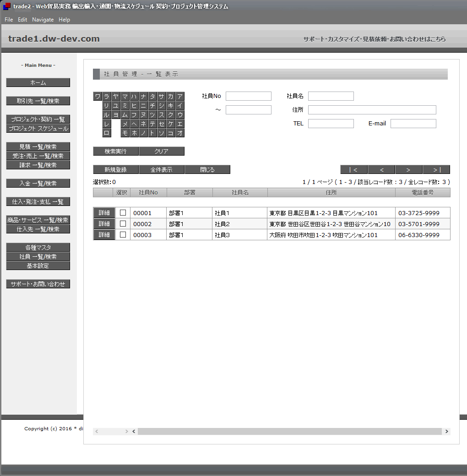Open 社員 一覧/検索 in sidebar
Viewport: 467px width, 476px height.
tap(38, 256)
